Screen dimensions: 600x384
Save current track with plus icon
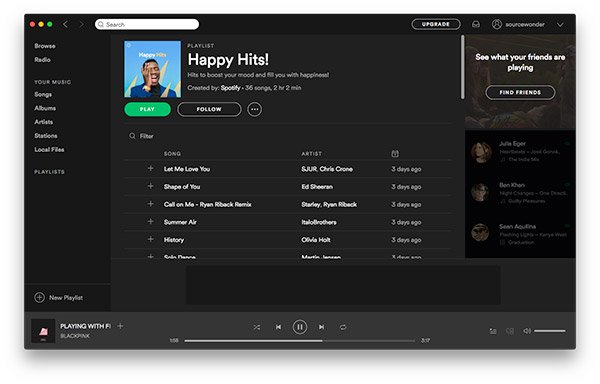point(120,326)
